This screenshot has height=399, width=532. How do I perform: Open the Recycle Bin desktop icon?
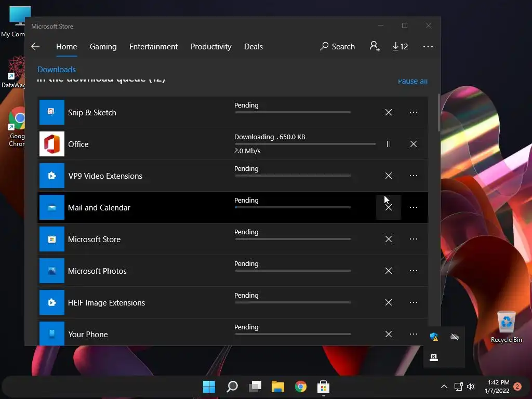(506, 327)
